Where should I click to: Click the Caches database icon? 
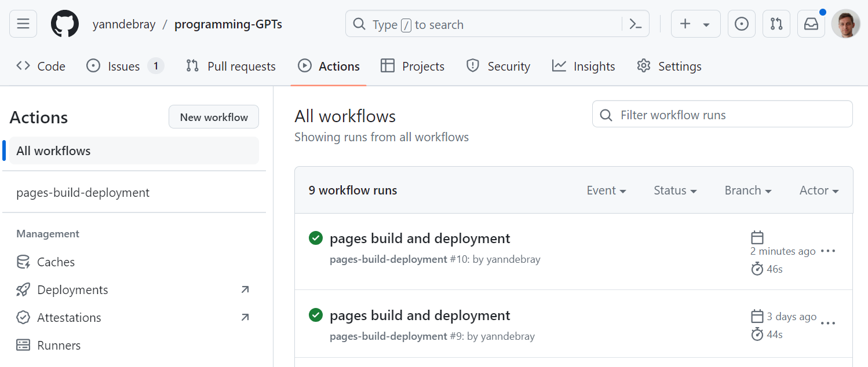point(23,262)
